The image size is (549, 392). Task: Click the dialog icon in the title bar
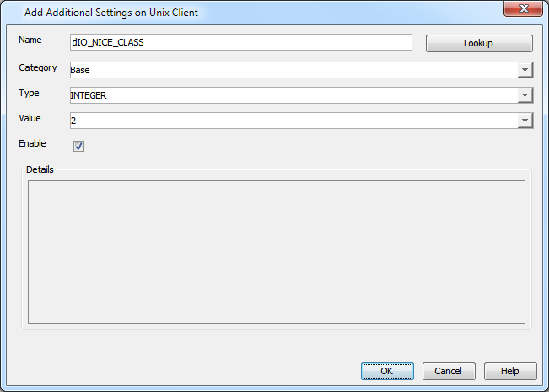pyautogui.click(x=12, y=13)
